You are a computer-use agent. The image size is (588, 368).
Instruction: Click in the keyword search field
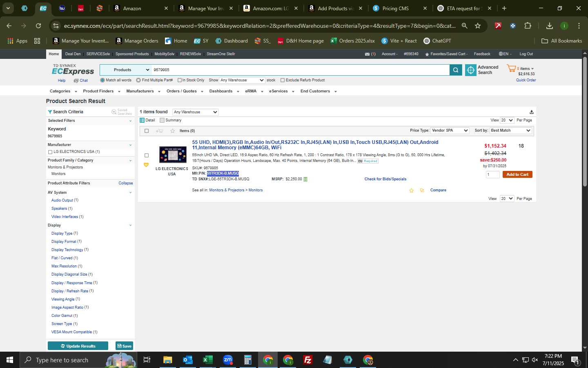(x=301, y=70)
